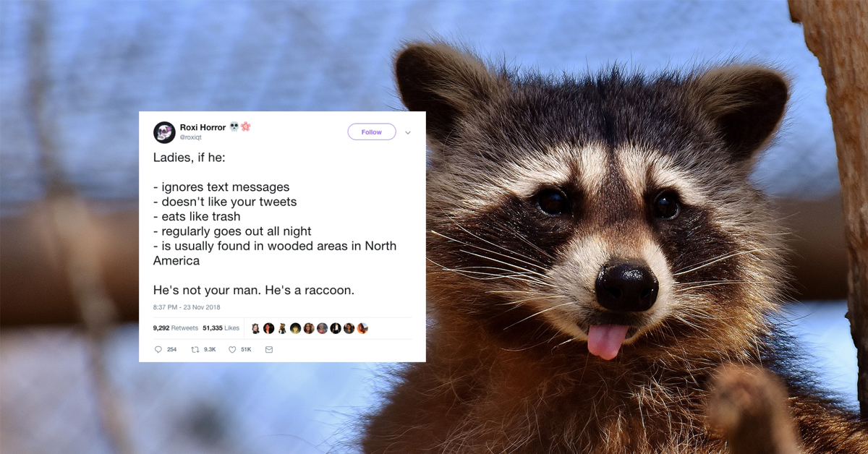The width and height of the screenshot is (868, 454).
Task: Follow Roxi Horror with the Follow button
Action: tap(372, 132)
